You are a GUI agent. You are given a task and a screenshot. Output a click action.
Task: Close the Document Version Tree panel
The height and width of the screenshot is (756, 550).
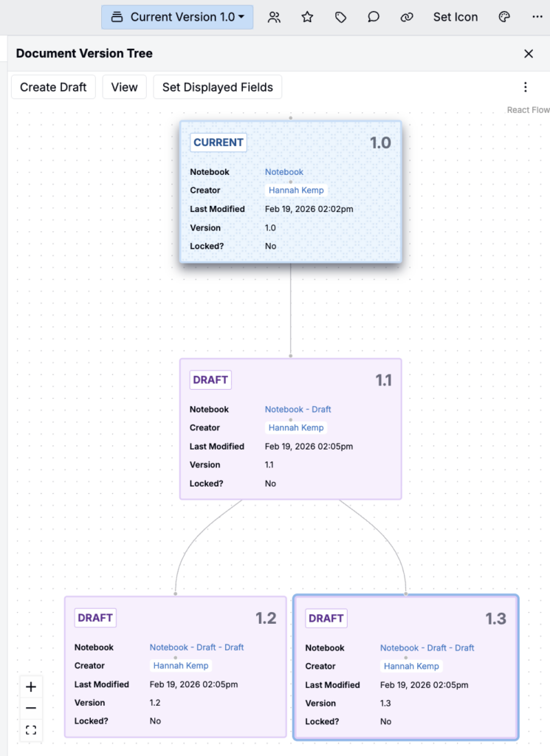coord(529,54)
